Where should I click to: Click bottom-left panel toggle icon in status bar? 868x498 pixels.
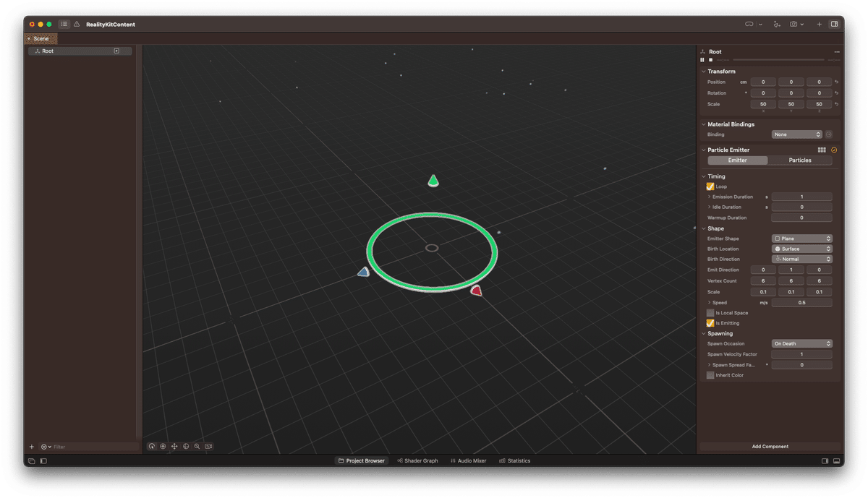coord(32,460)
